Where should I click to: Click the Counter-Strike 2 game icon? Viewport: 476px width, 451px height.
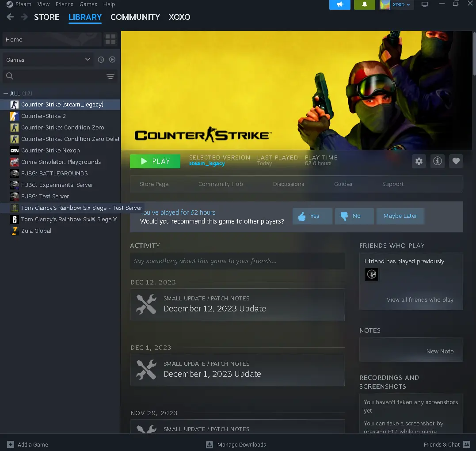(x=15, y=116)
